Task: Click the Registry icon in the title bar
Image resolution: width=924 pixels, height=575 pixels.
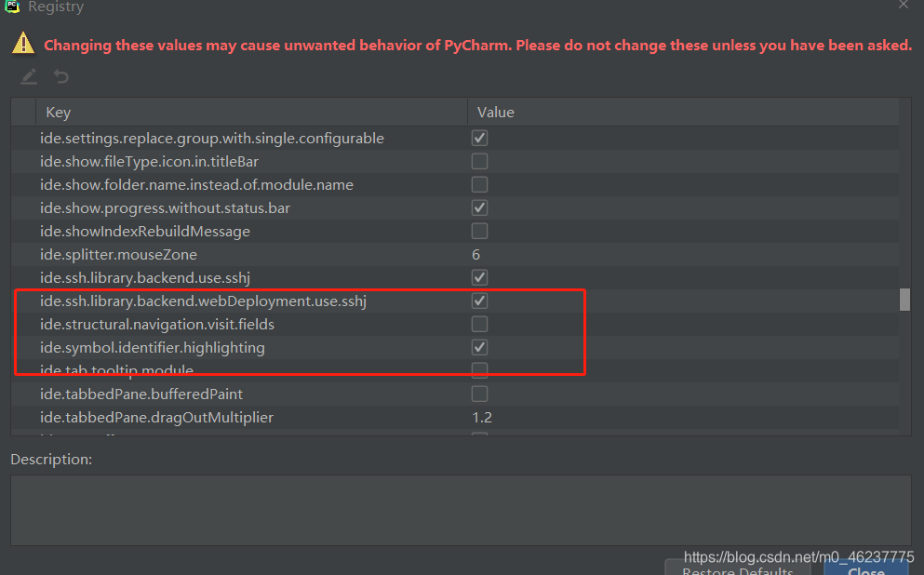Action: pos(11,7)
